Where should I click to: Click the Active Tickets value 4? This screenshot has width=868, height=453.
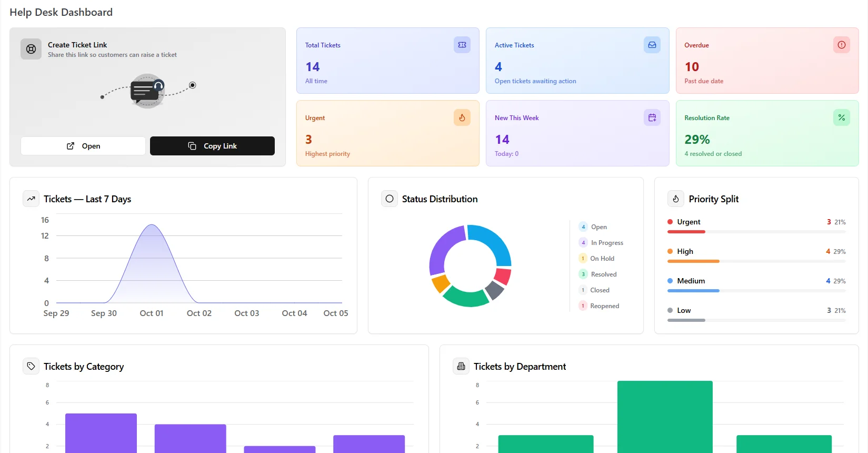tap(498, 67)
